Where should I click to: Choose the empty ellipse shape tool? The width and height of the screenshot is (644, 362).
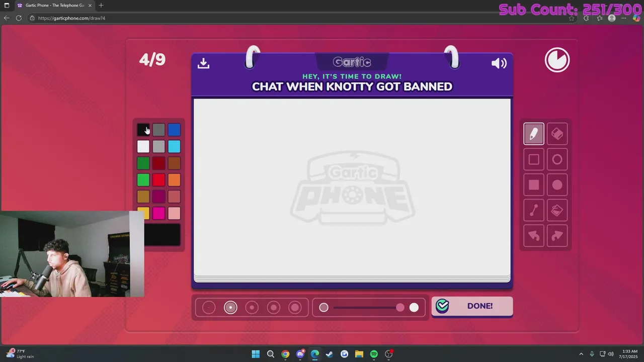point(557,159)
